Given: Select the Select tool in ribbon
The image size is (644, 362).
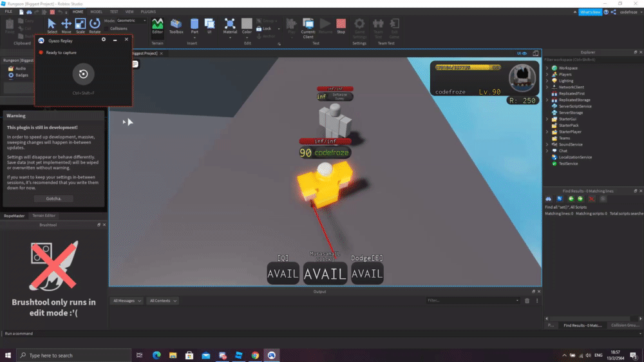Looking at the screenshot, I should click(x=52, y=26).
